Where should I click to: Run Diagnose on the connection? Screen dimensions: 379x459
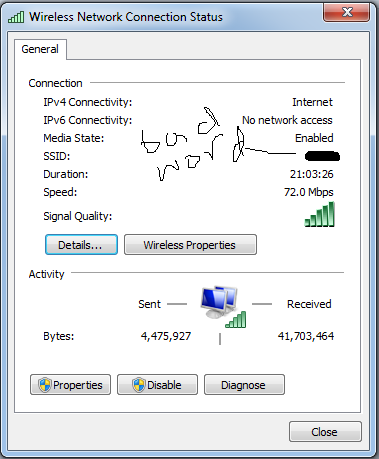click(244, 385)
